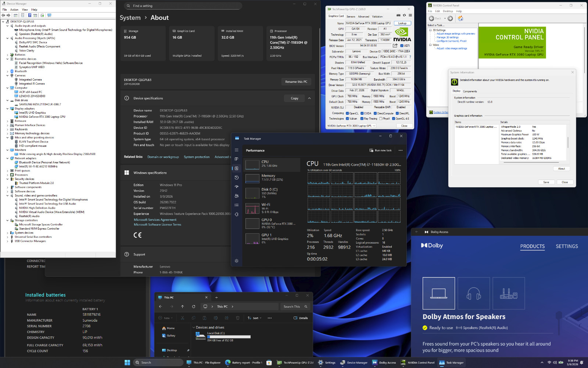Screen dimensions: 588x368
Task: Click Rename this PC button
Action: pos(296,82)
